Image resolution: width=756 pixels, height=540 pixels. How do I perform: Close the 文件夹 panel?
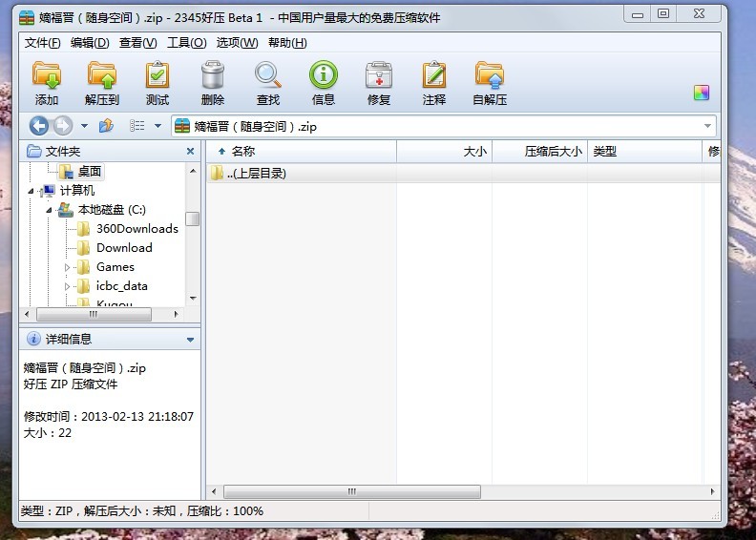[x=191, y=152]
